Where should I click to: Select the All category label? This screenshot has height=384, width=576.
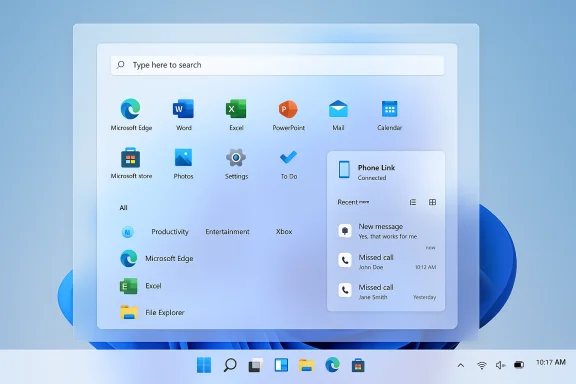pos(123,208)
